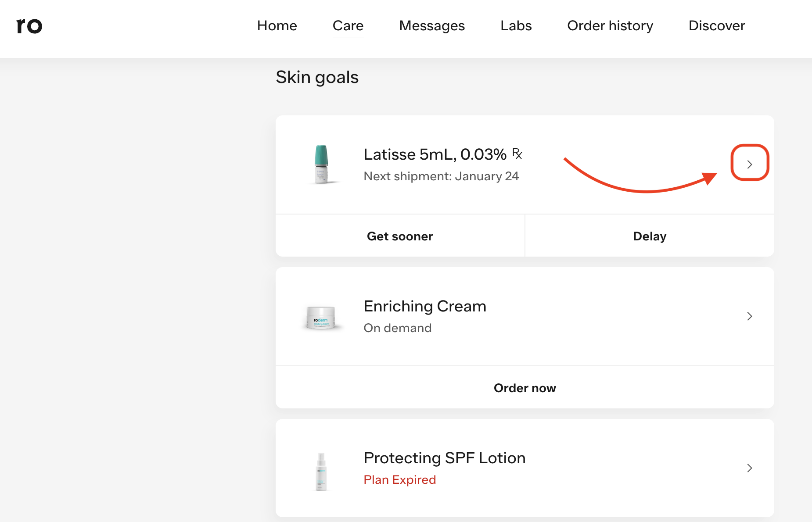The height and width of the screenshot is (522, 812).
Task: Open Protecting SPF Lotion details chevron
Action: (x=750, y=468)
